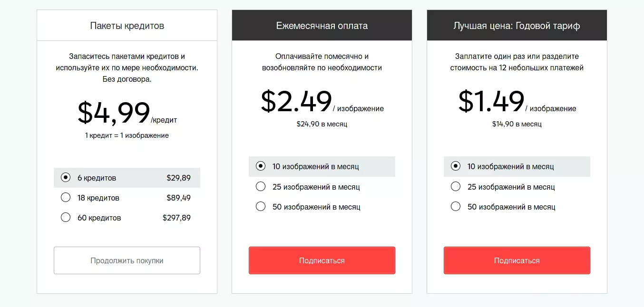Image resolution: width=644 pixels, height=307 pixels.
Task: Click the Ежемесячная оплата dark header
Action: [x=322, y=26]
